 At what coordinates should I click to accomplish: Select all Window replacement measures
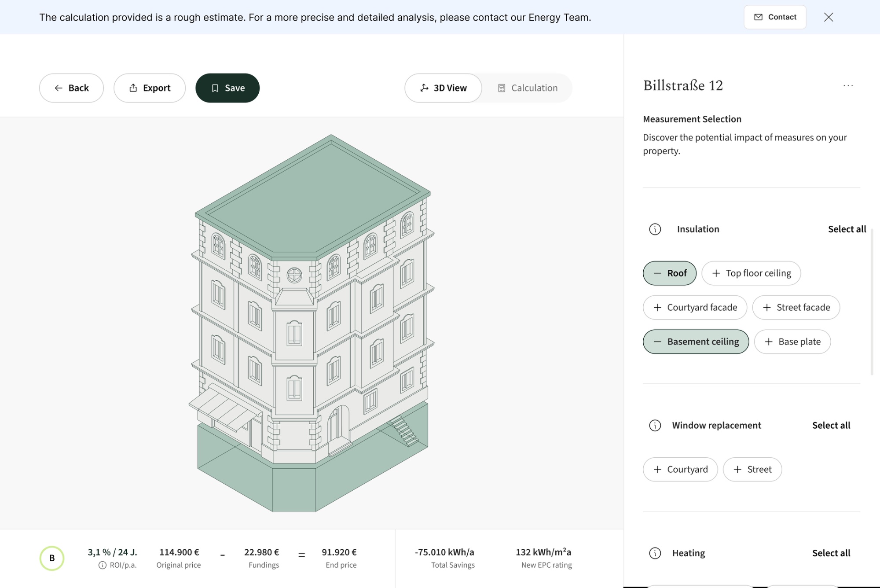coord(831,426)
